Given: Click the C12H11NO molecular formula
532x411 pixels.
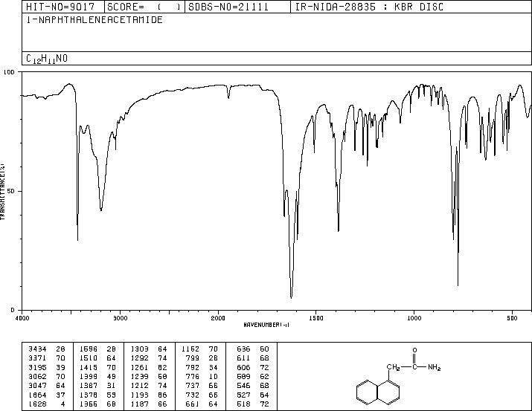Looking at the screenshot, I should 47,59.
